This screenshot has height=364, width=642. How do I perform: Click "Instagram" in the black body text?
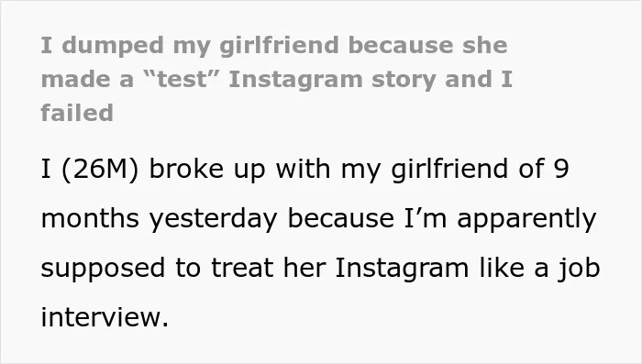click(402, 269)
